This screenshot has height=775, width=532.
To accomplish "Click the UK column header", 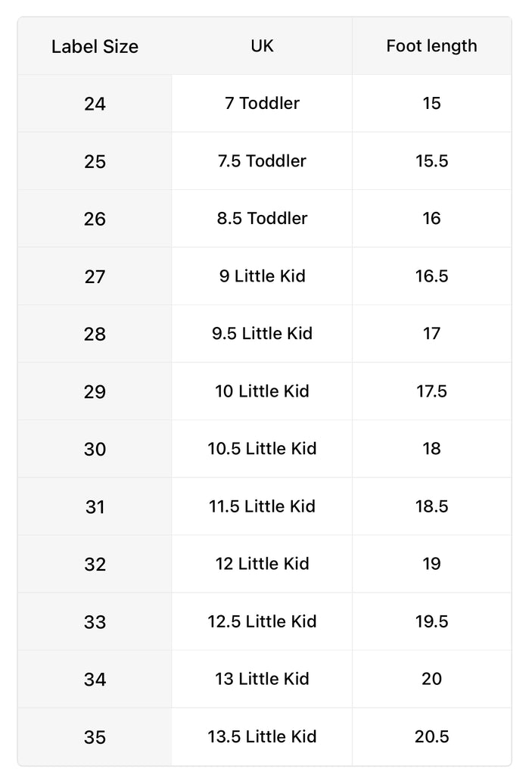I will pyautogui.click(x=262, y=46).
